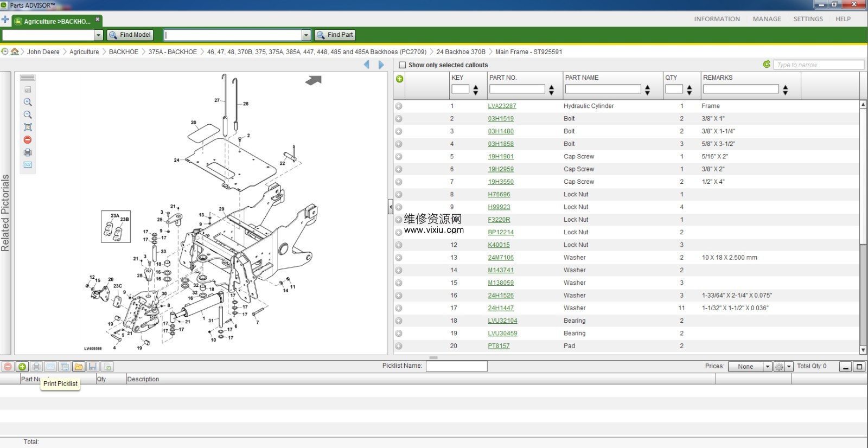Zoom in on the parts diagram
Screen dimensions: 868x448
click(x=28, y=102)
